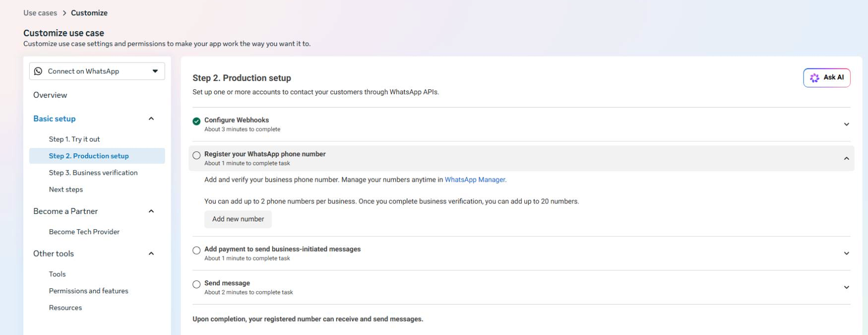The image size is (868, 335).
Task: Click the Add new number button
Action: (238, 219)
